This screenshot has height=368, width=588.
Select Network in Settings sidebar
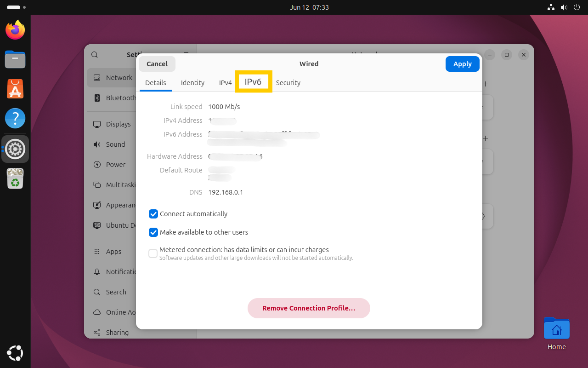112,78
